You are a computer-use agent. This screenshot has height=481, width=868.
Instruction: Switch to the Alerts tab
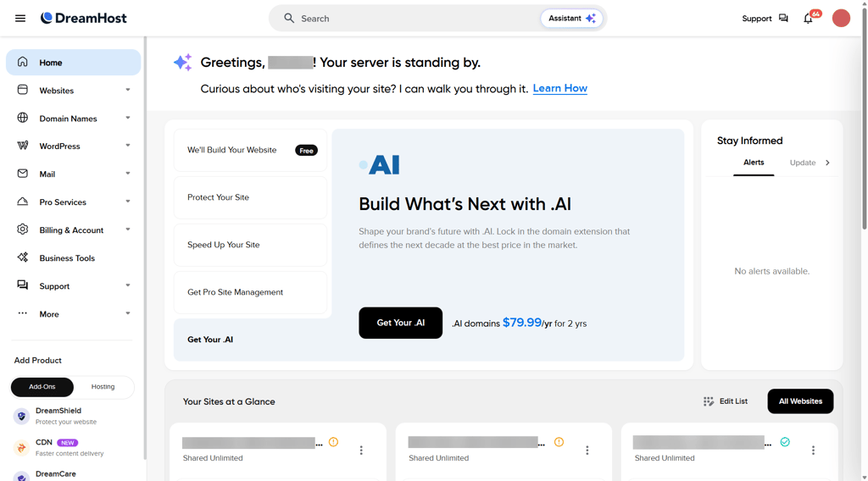click(x=754, y=163)
